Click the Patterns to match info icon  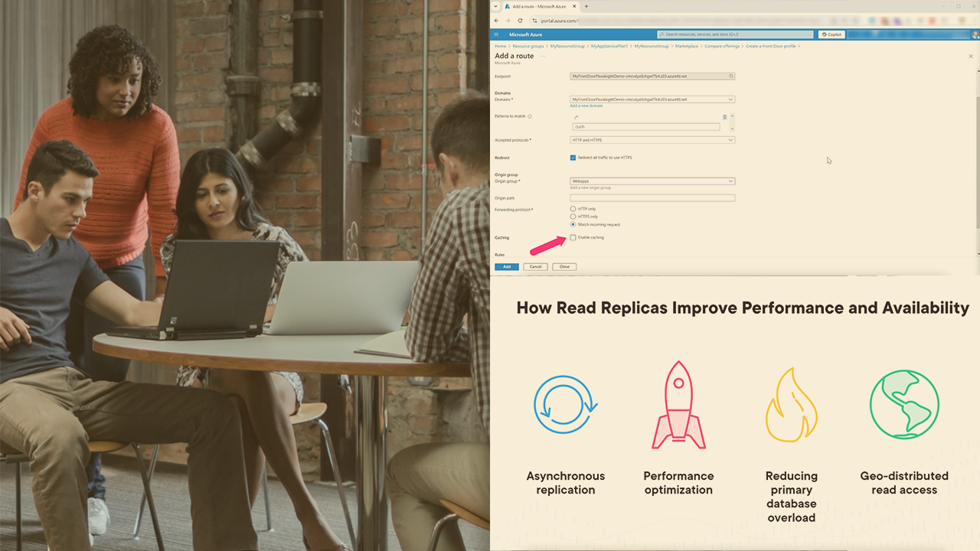click(x=530, y=116)
